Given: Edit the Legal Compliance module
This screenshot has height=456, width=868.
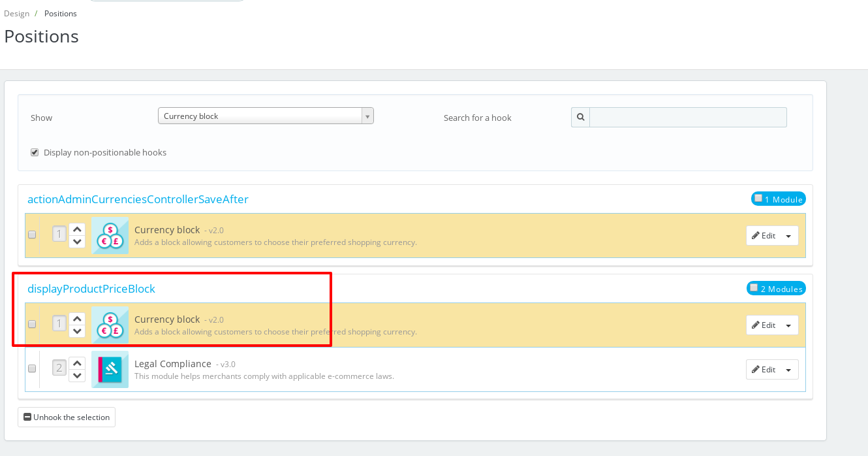Looking at the screenshot, I should pyautogui.click(x=764, y=370).
